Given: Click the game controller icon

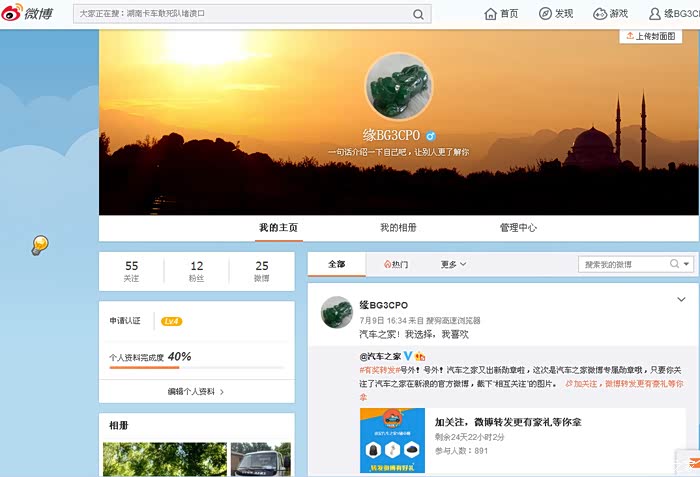Looking at the screenshot, I should coord(600,14).
